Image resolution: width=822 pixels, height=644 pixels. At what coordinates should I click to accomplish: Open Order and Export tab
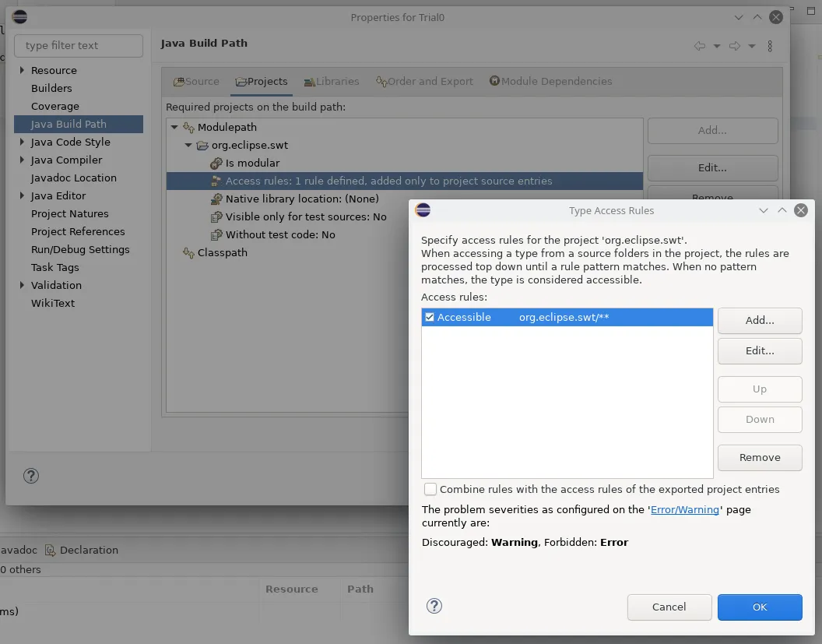(x=425, y=81)
